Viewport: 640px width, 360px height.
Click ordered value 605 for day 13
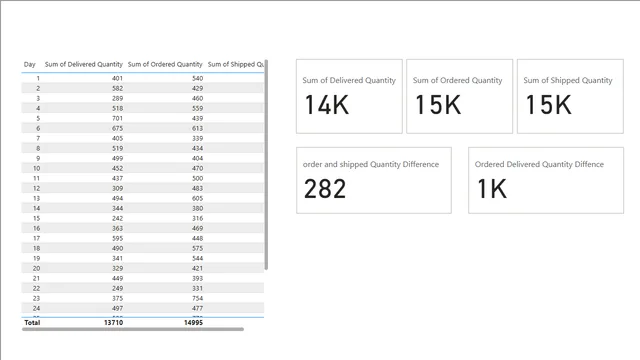tap(198, 198)
